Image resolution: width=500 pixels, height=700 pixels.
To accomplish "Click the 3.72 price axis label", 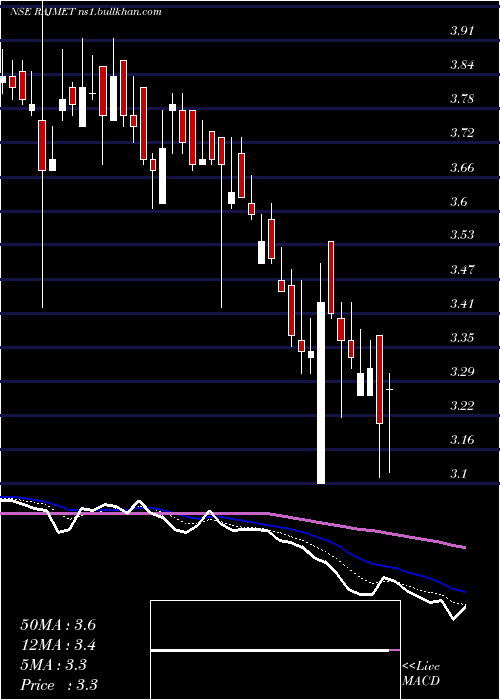I will click(x=462, y=133).
